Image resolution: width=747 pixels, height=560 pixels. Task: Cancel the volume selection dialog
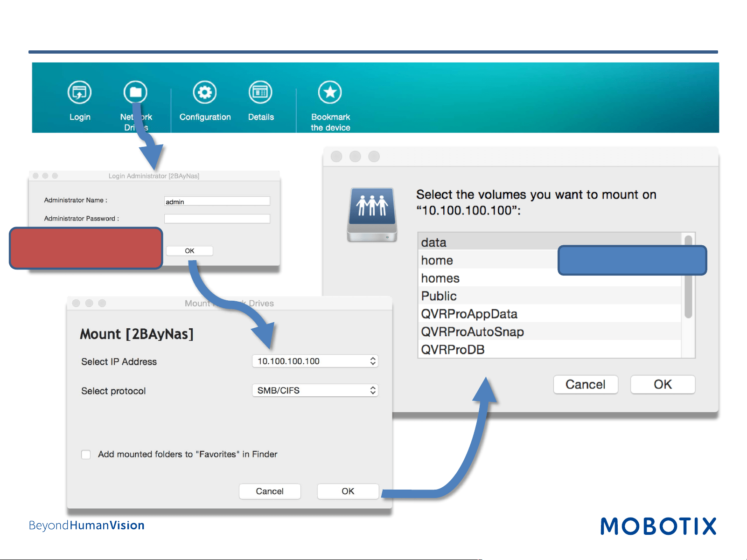(586, 384)
